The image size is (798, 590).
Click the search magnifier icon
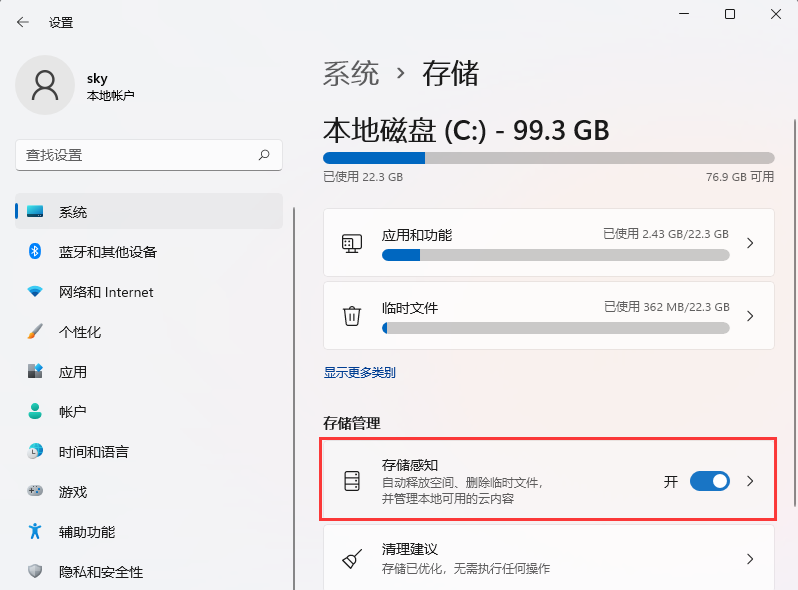[x=264, y=155]
